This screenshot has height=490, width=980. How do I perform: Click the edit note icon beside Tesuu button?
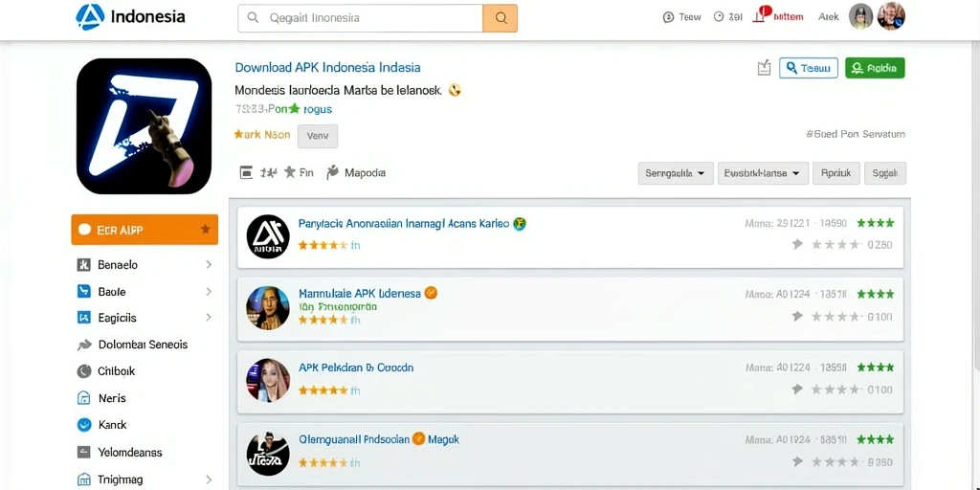pyautogui.click(x=764, y=68)
